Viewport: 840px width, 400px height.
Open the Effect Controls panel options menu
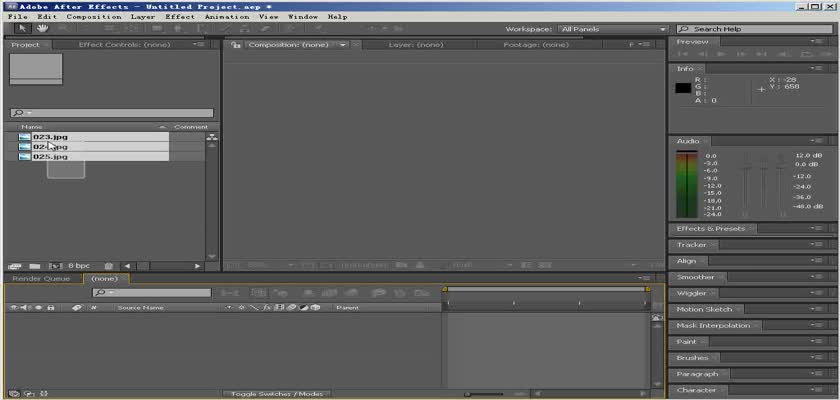point(201,45)
